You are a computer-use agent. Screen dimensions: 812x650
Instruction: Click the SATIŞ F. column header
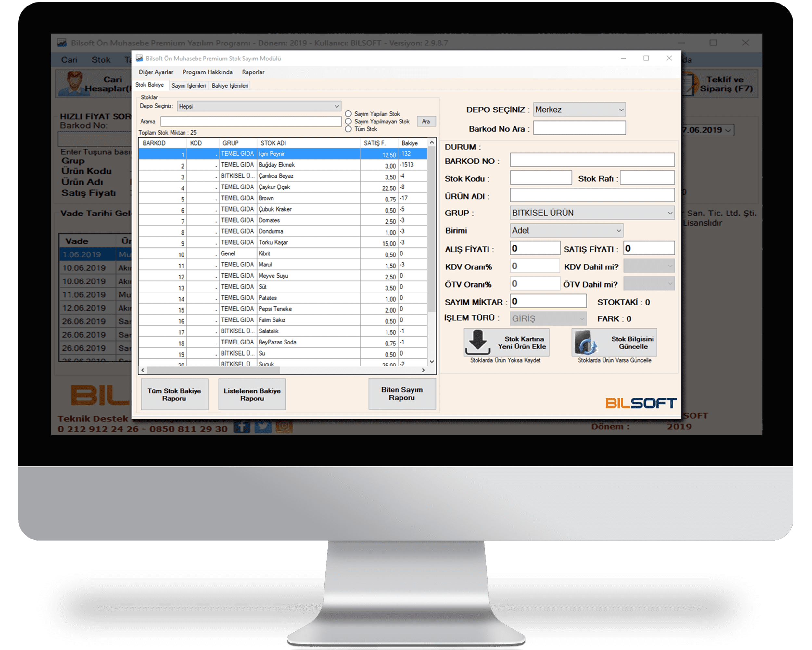tap(378, 143)
